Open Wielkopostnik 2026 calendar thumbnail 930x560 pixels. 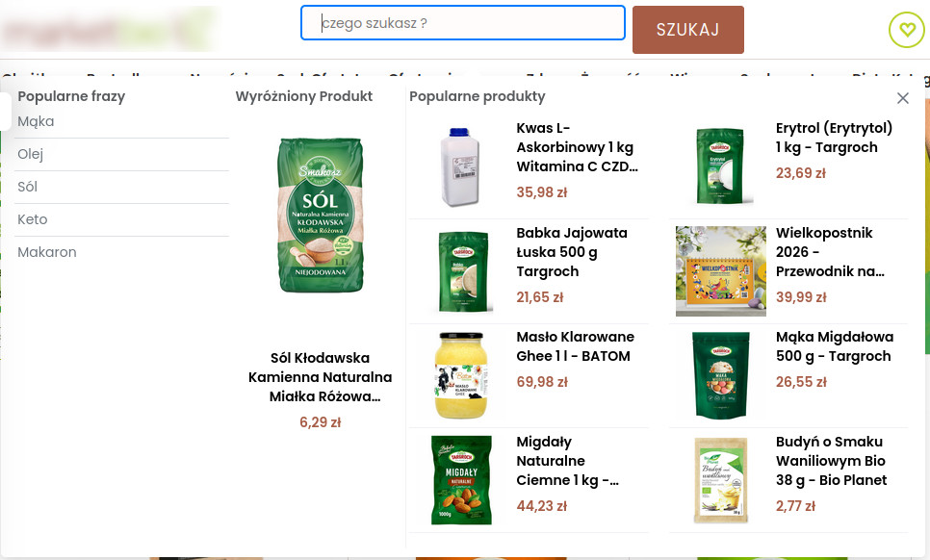[x=721, y=270]
